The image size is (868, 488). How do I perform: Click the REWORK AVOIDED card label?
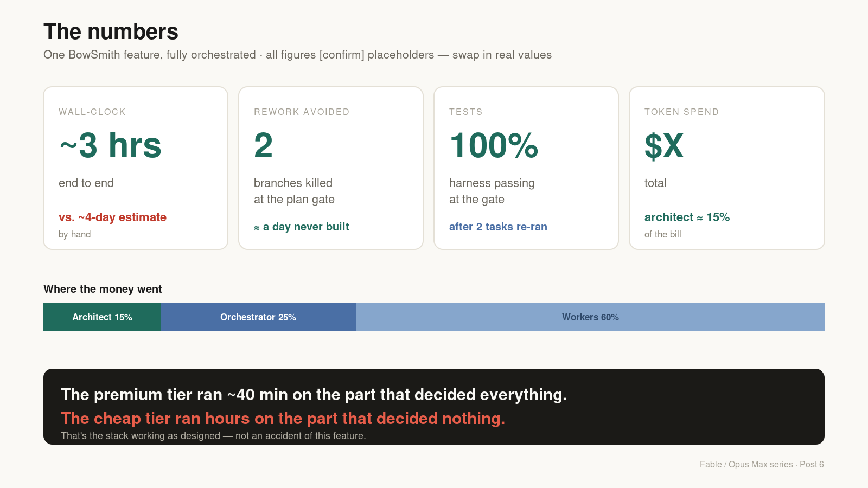pos(302,112)
